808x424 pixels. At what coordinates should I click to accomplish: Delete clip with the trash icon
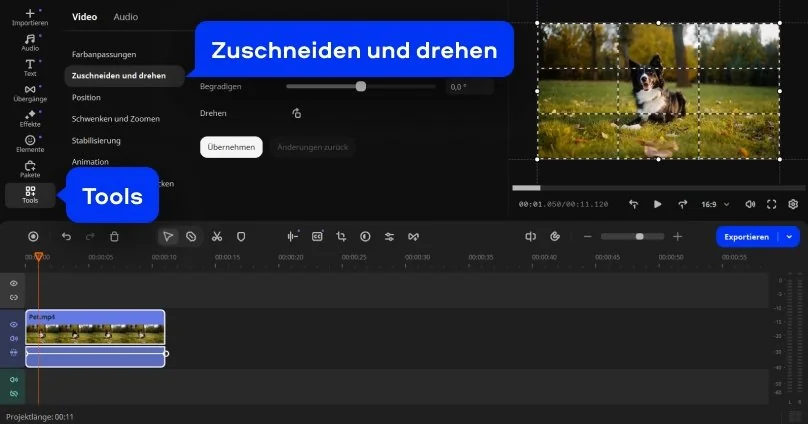(x=114, y=236)
